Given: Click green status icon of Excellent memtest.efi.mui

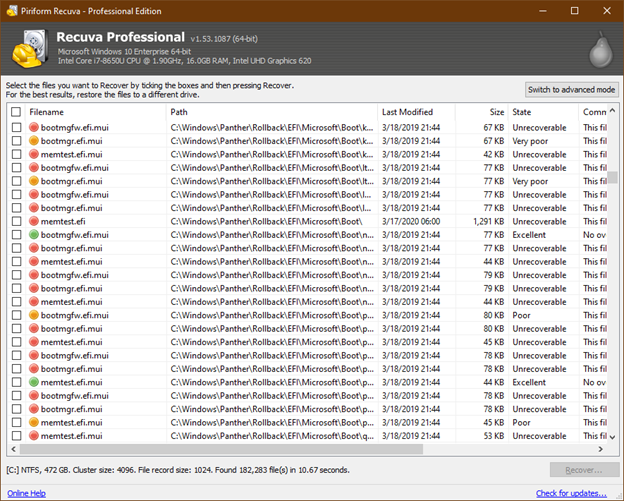Looking at the screenshot, I should tap(34, 382).
